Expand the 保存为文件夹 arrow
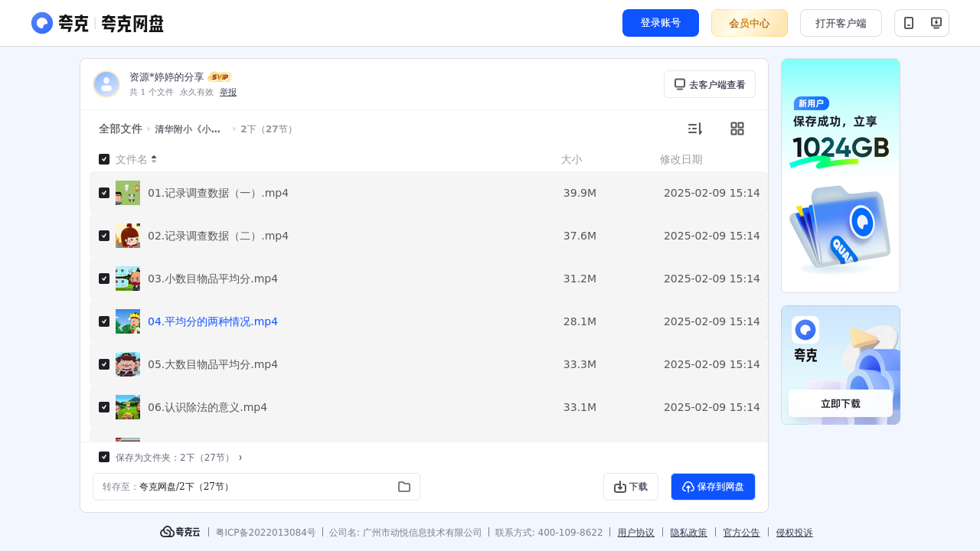This screenshot has height=551, width=980. [240, 457]
